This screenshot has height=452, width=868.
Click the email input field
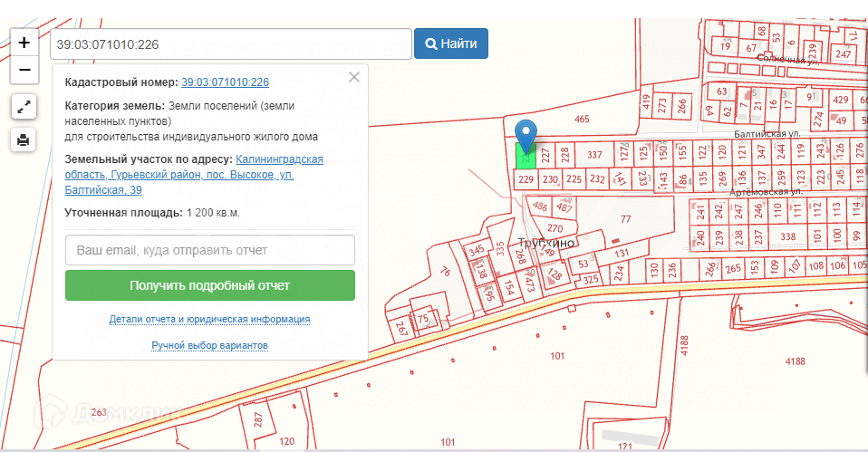209,250
